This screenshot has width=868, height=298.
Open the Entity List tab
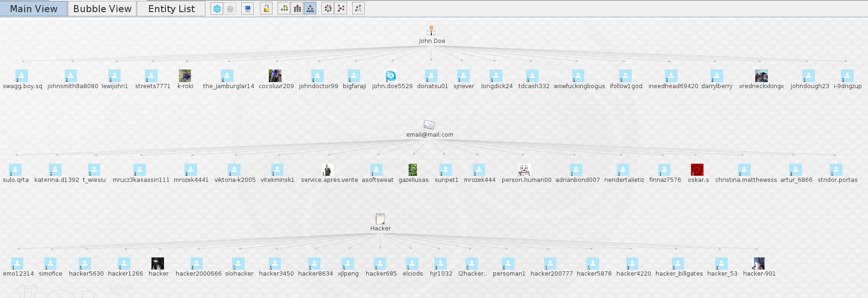click(x=171, y=9)
